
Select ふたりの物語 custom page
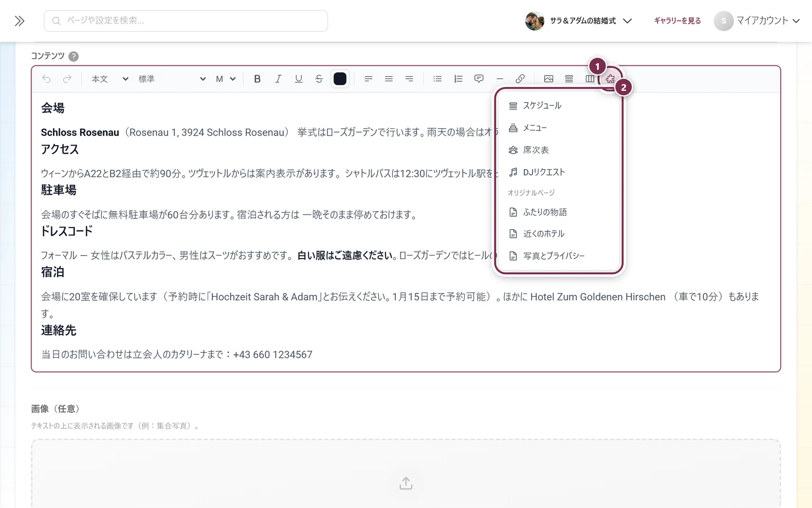[558, 212]
